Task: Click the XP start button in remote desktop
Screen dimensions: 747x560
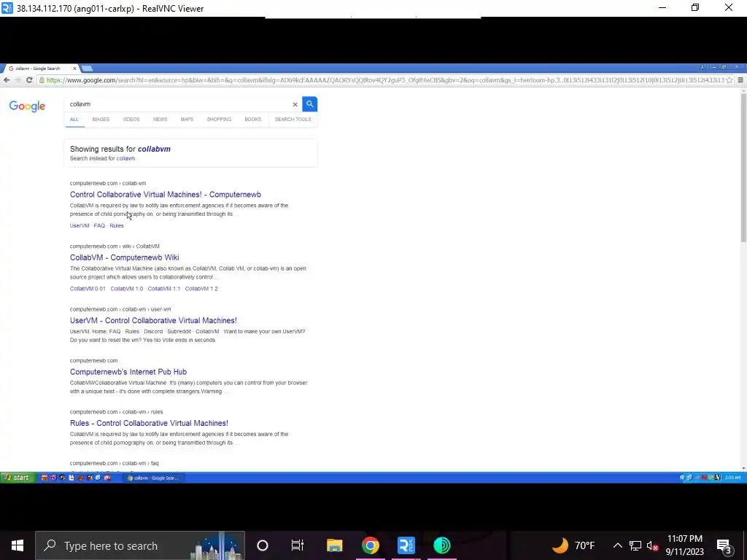Action: tap(18, 478)
